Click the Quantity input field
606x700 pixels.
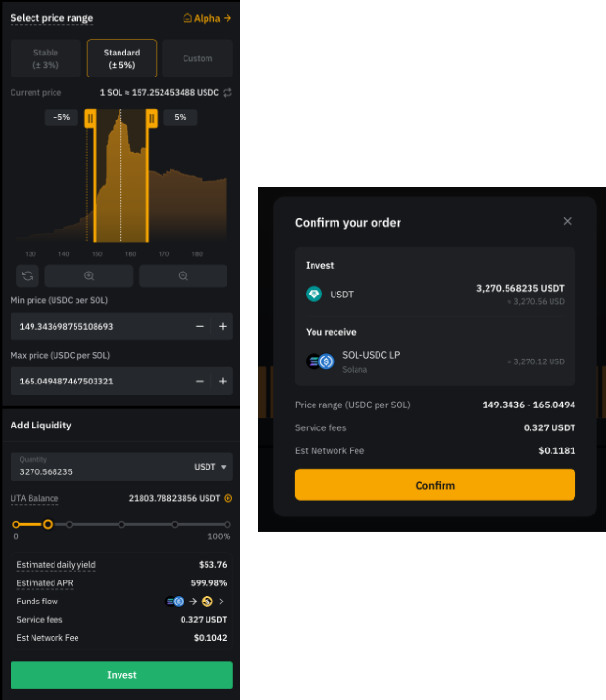click(96, 471)
